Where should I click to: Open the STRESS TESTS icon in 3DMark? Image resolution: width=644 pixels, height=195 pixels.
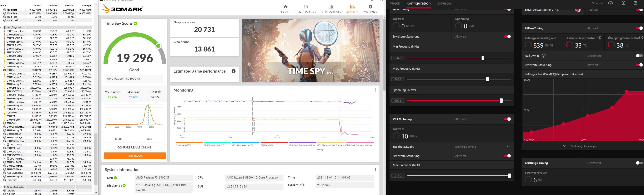tap(331, 7)
